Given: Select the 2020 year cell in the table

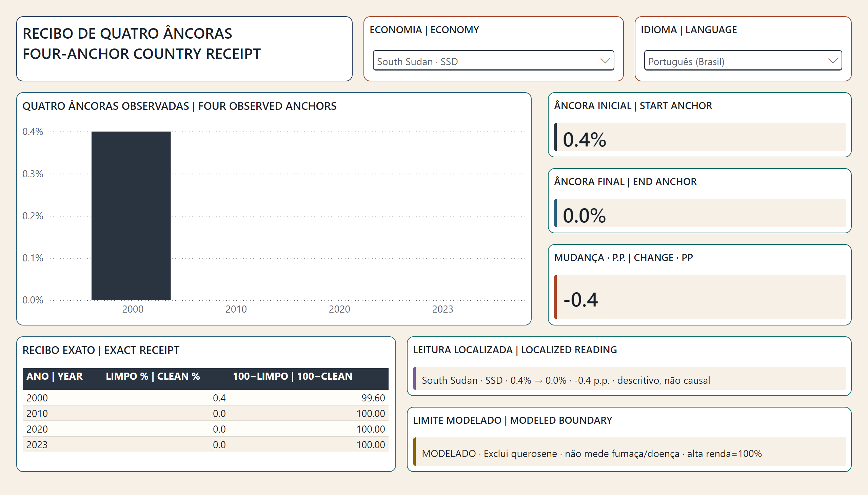Looking at the screenshot, I should 37,429.
